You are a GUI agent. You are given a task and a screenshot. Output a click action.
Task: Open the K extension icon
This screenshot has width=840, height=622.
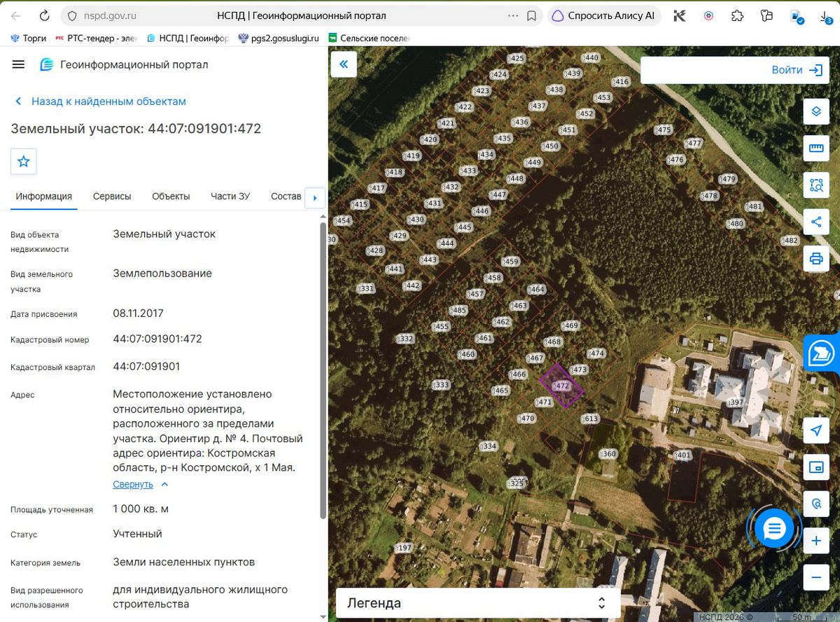[680, 15]
